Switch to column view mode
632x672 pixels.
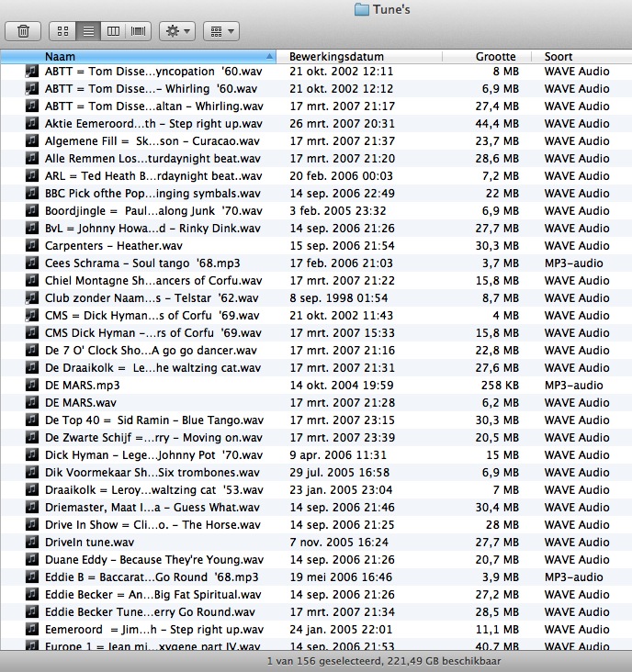coord(113,31)
